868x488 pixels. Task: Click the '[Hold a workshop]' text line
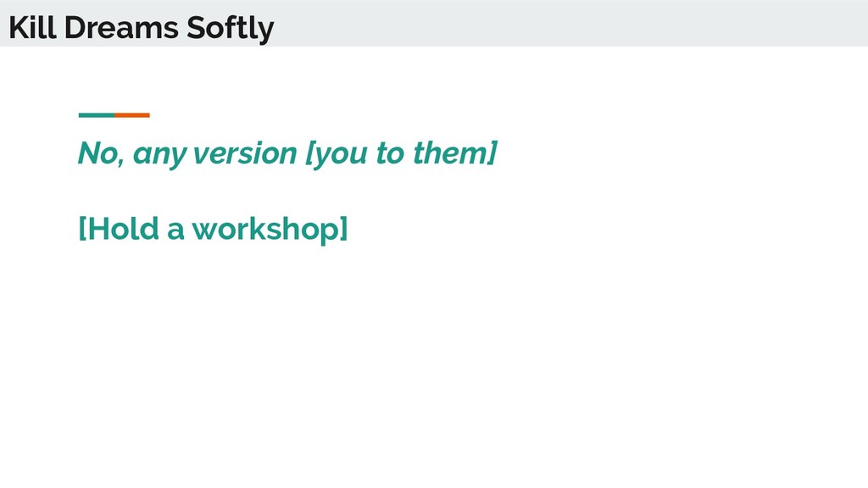click(x=213, y=229)
